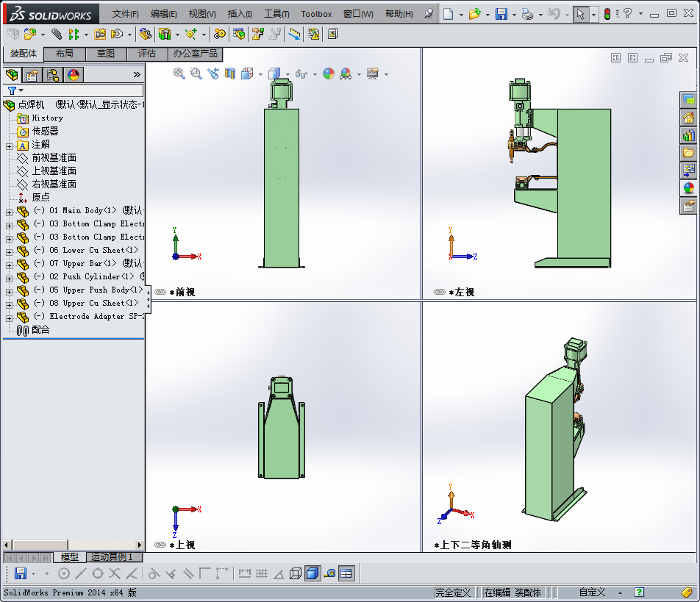
Task: Click the measure tape icon in bottom toolbar
Action: point(329,573)
